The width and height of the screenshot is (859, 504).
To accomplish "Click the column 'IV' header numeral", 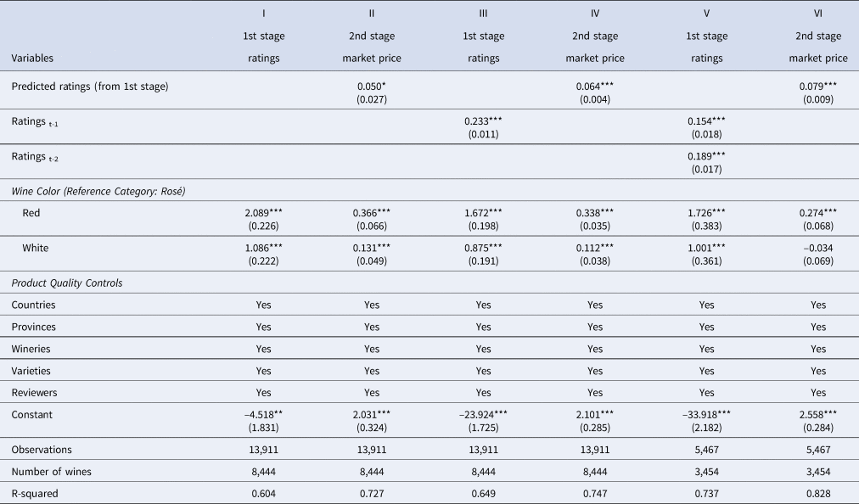I will (595, 14).
